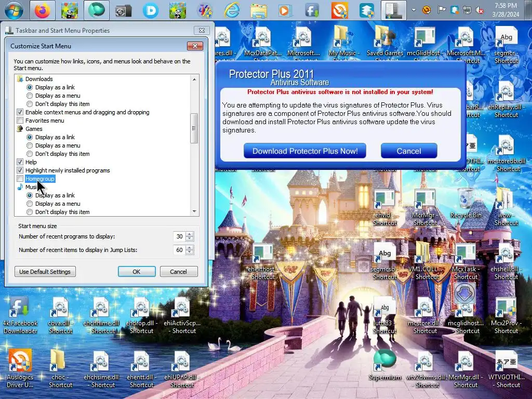Click Use Default Settings button
This screenshot has width=532, height=399.
click(45, 272)
